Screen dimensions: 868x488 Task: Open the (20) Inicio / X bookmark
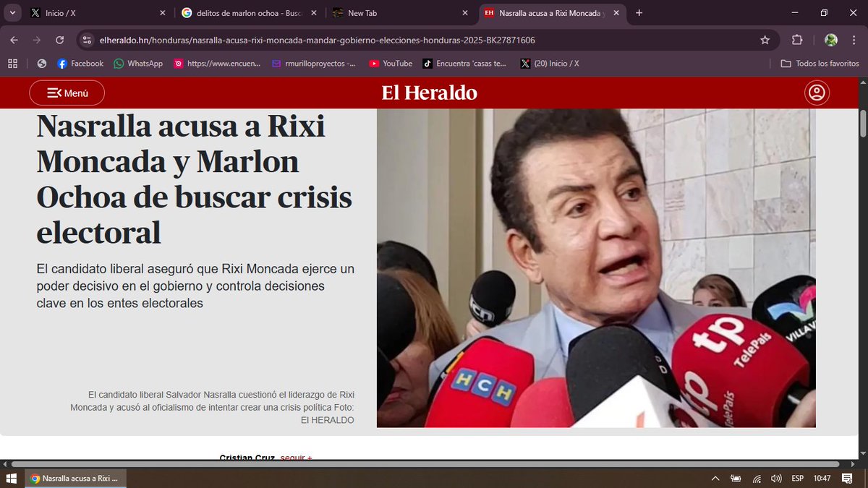coord(550,64)
